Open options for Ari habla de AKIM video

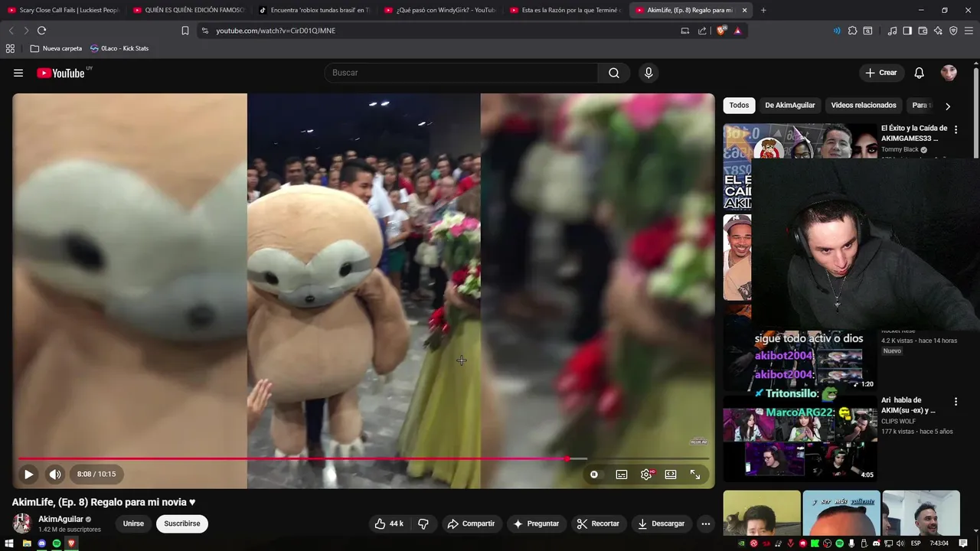point(955,401)
